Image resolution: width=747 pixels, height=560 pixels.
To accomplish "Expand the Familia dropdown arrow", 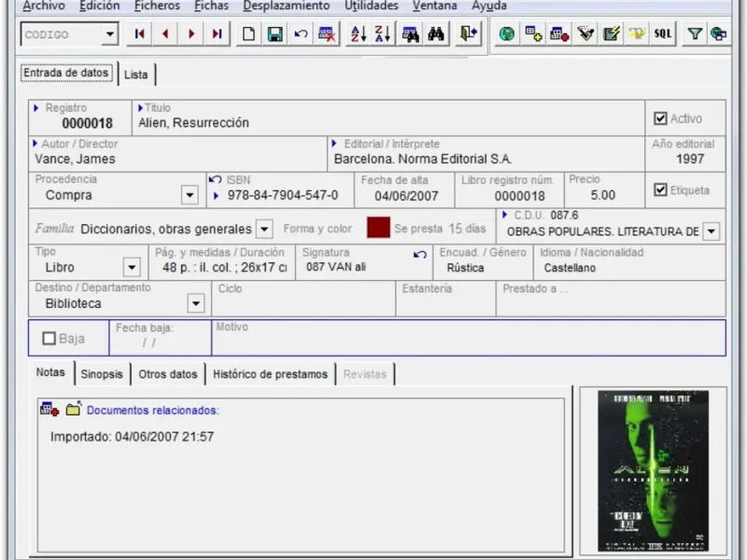I will tap(264, 229).
